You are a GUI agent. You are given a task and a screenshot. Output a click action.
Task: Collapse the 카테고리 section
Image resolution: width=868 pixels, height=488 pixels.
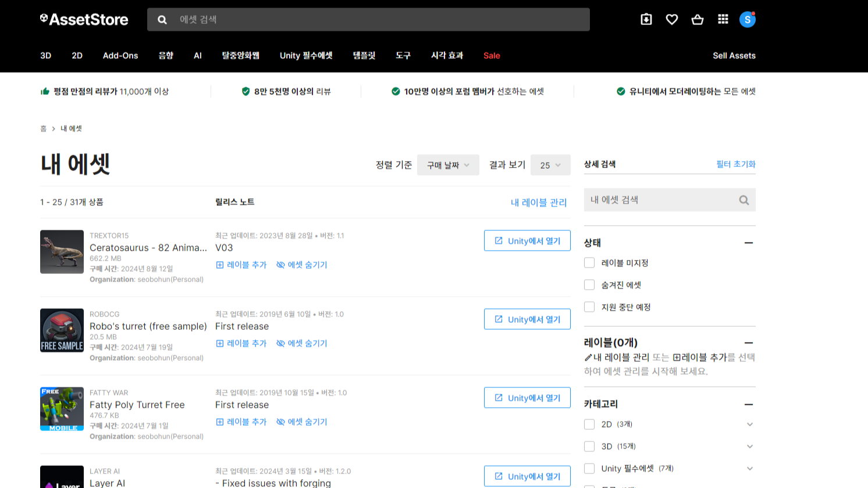click(749, 404)
